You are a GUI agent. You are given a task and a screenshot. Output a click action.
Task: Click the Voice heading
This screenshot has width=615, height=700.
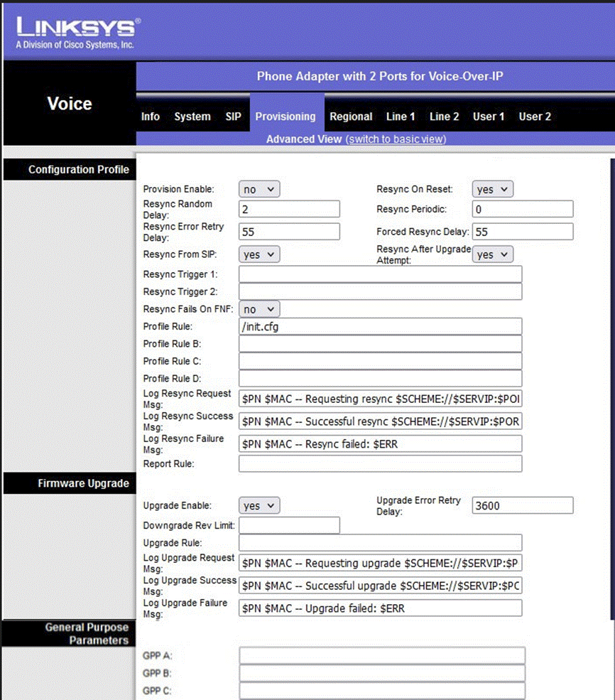coord(70,104)
